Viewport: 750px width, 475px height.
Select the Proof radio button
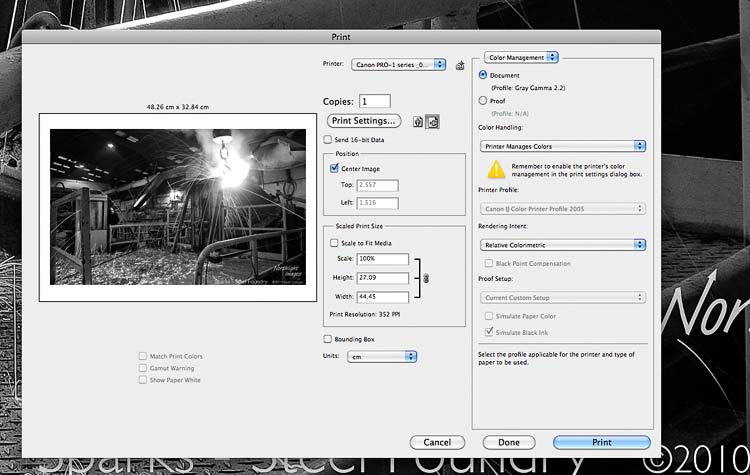(x=483, y=100)
